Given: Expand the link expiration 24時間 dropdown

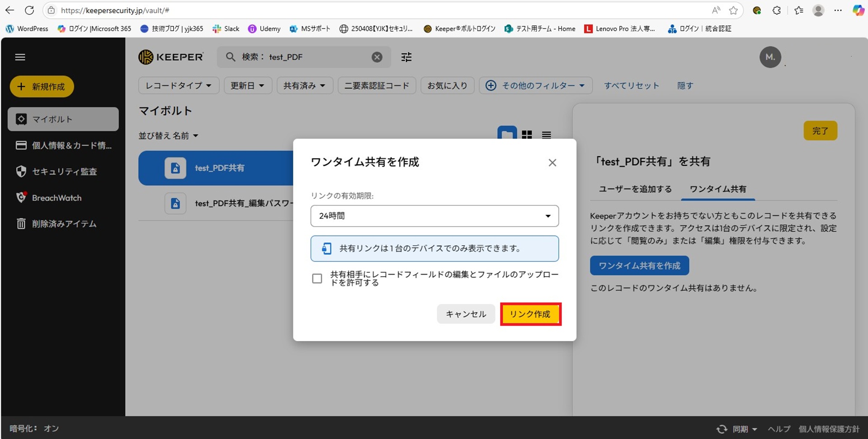Looking at the screenshot, I should (434, 216).
